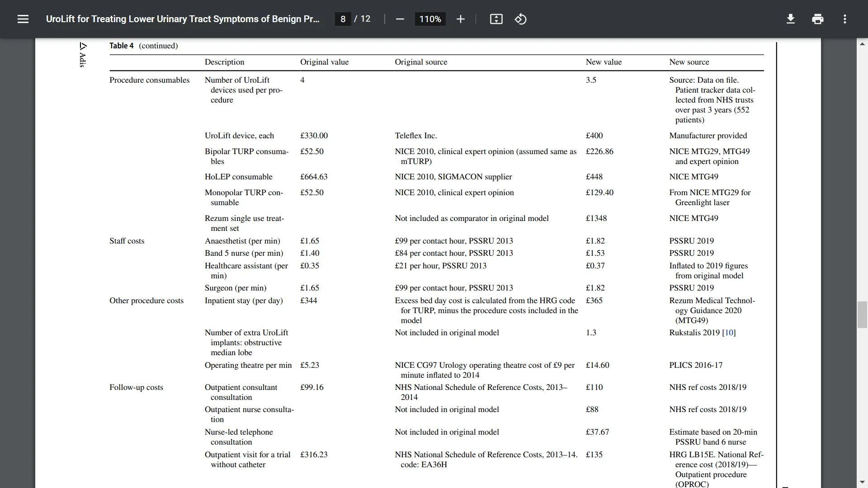Click the 'Other procedure costs' label
The height and width of the screenshot is (488, 868).
[146, 300]
